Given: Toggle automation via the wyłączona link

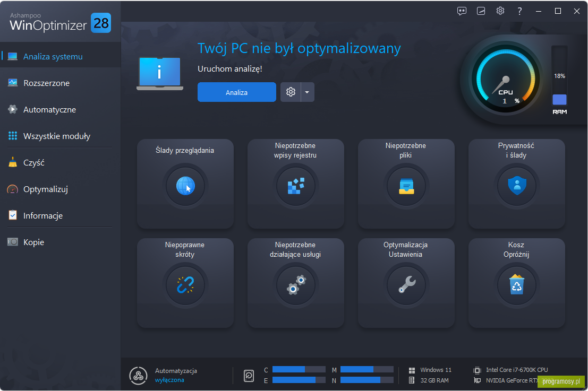Looking at the screenshot, I should click(x=169, y=380).
